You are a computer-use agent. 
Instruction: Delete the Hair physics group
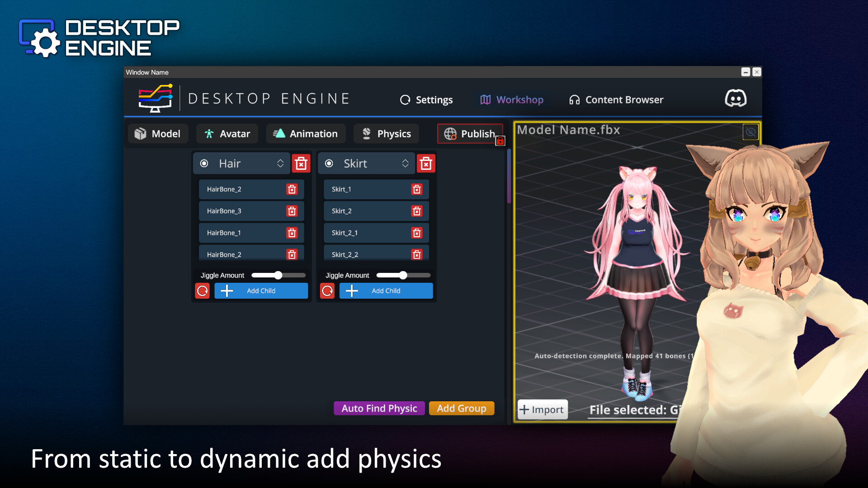coord(301,164)
